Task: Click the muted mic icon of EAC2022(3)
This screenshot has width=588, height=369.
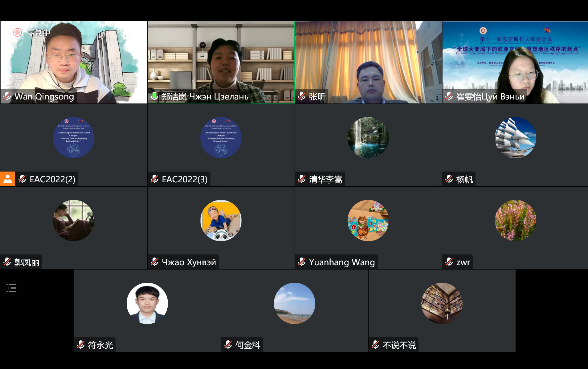Action: tap(155, 179)
